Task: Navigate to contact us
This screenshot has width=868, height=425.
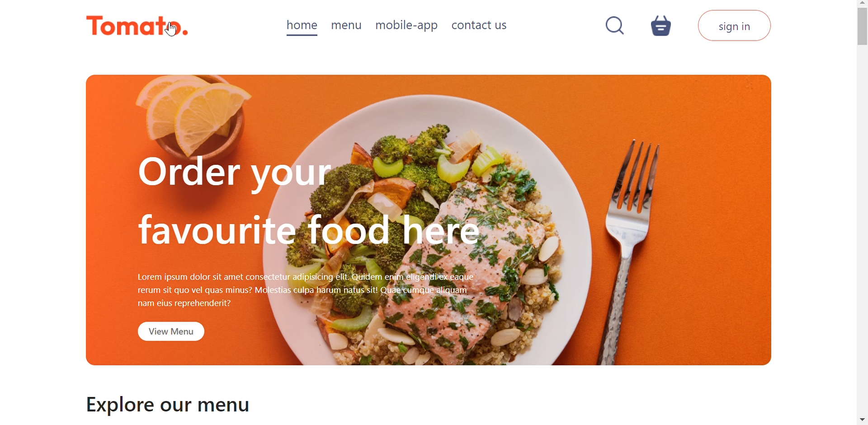Action: click(479, 25)
